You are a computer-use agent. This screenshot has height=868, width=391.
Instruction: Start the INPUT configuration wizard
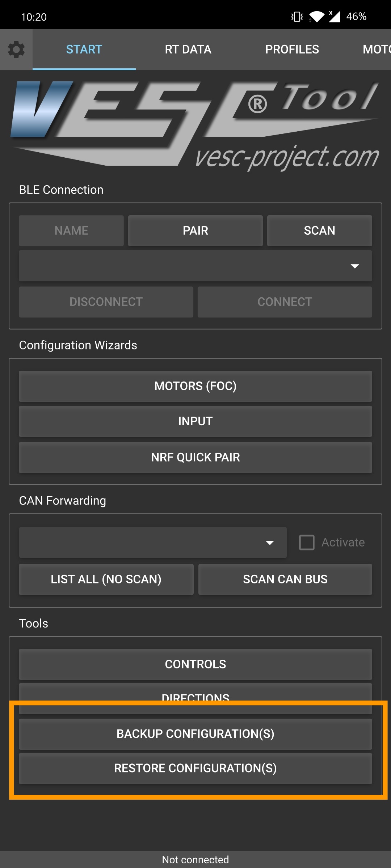click(x=195, y=421)
